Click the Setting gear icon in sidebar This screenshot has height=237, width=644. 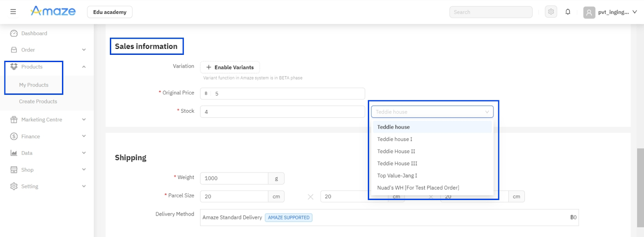14,186
